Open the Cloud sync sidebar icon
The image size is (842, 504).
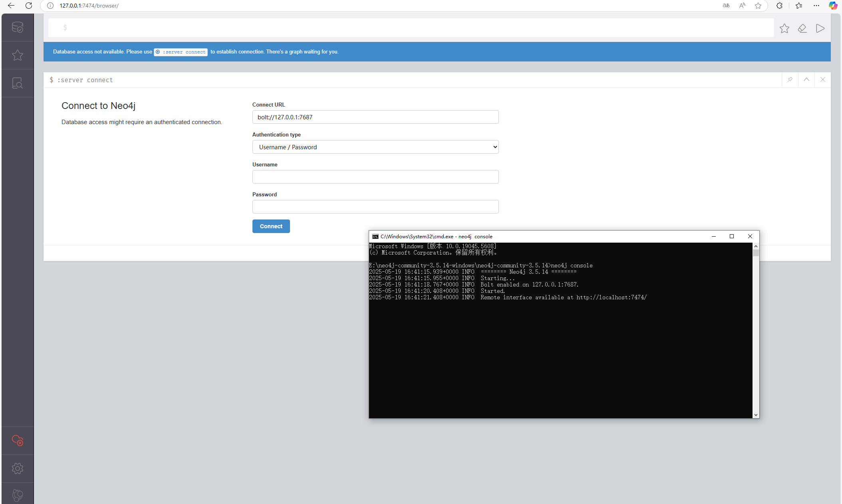(x=18, y=441)
